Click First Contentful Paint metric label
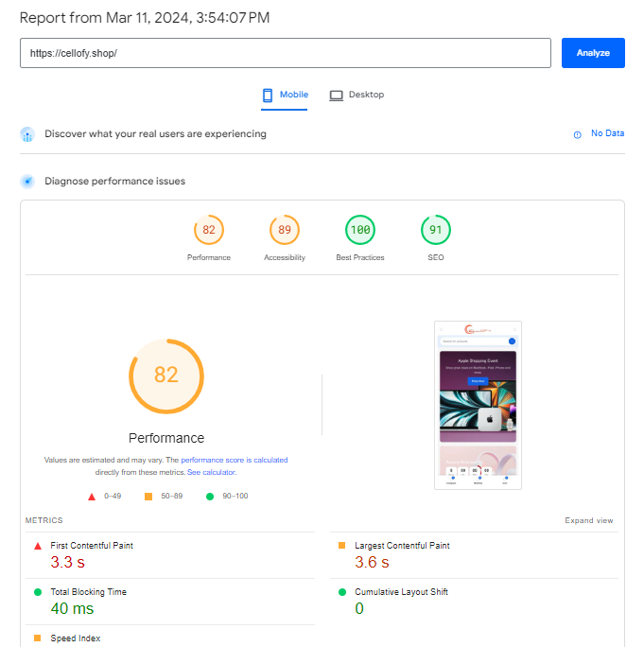The image size is (644, 647). coord(92,546)
